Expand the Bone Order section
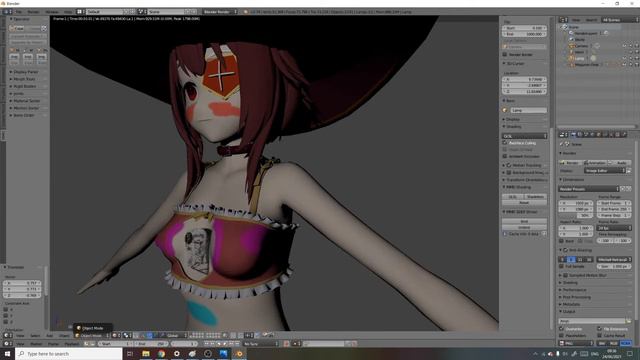640x360 pixels. [x=24, y=116]
